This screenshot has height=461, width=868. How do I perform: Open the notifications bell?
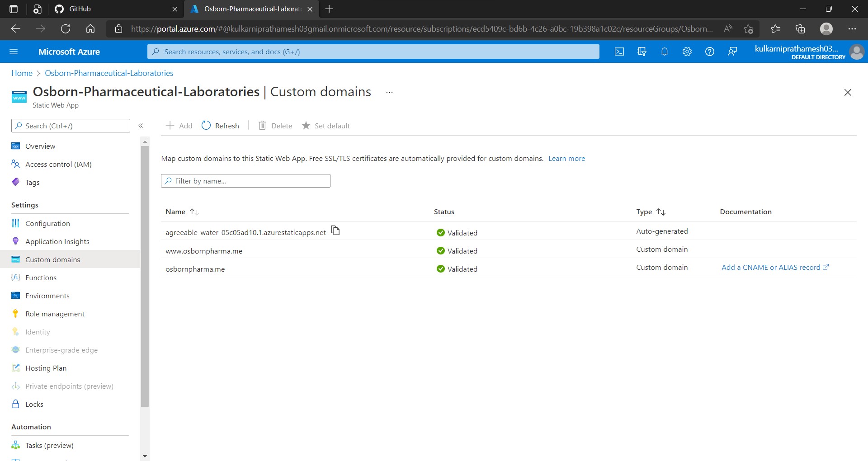coord(664,52)
